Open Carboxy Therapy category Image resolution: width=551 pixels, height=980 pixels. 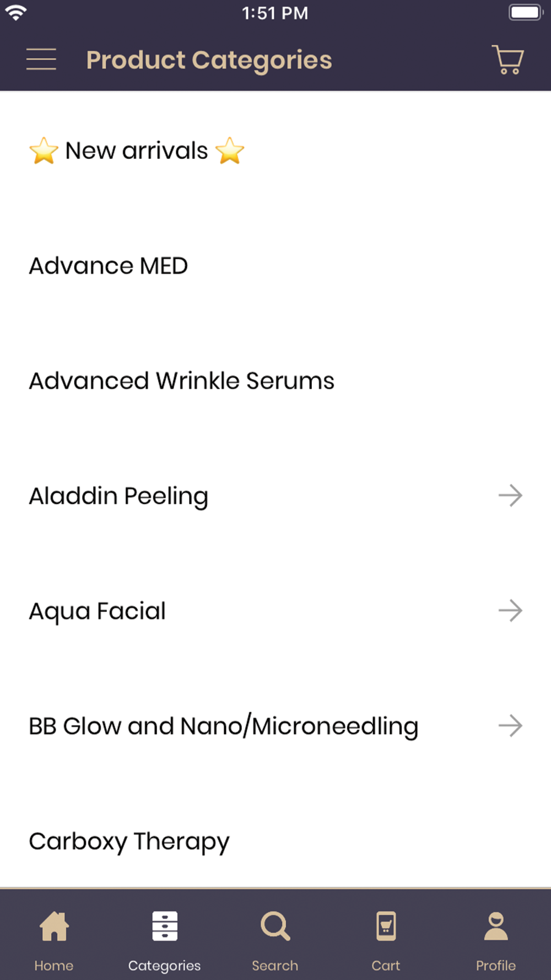[275, 841]
